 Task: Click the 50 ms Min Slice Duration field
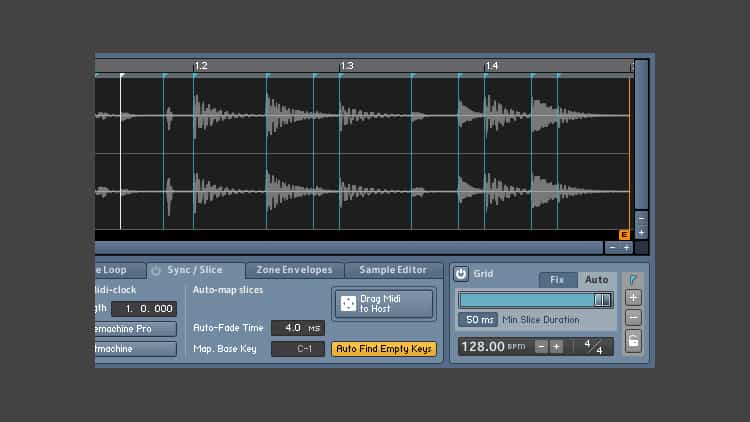[478, 320]
